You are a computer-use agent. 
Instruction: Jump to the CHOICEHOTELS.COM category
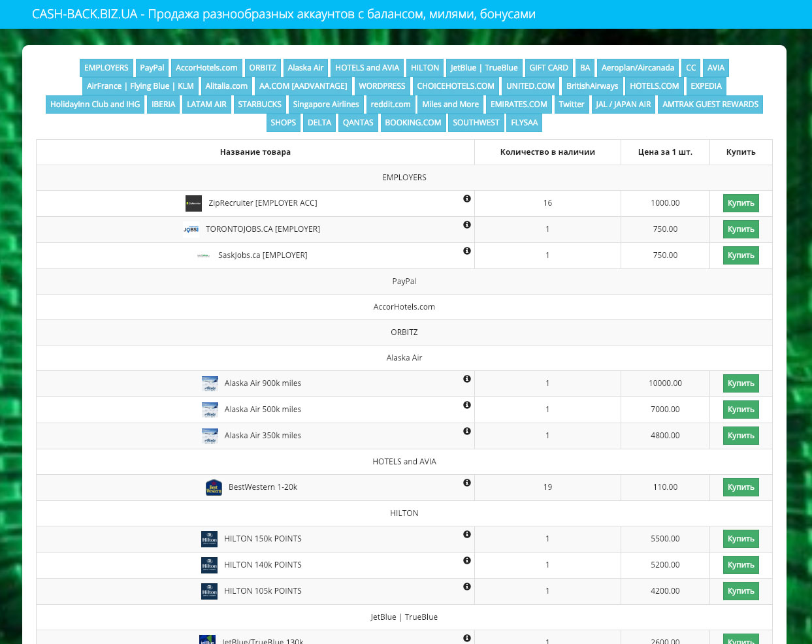[x=456, y=86]
